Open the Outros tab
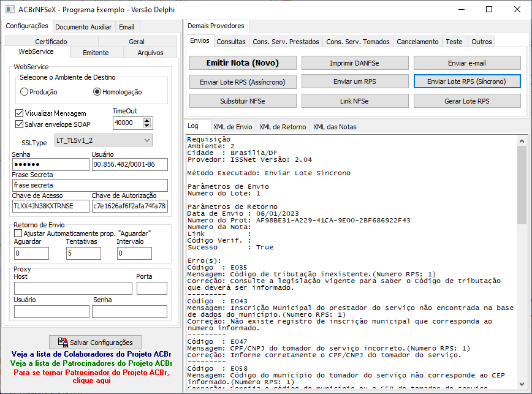 click(482, 42)
